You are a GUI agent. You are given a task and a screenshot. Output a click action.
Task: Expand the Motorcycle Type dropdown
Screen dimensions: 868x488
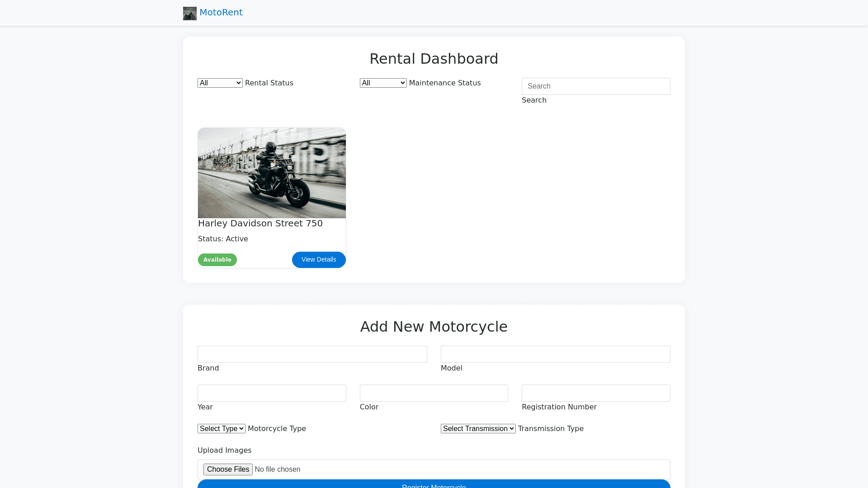pyautogui.click(x=221, y=429)
